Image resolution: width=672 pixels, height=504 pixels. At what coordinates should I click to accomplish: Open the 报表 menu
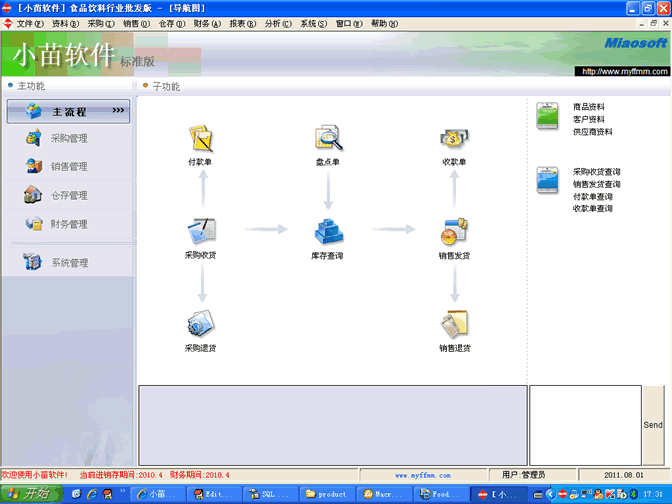click(x=243, y=24)
